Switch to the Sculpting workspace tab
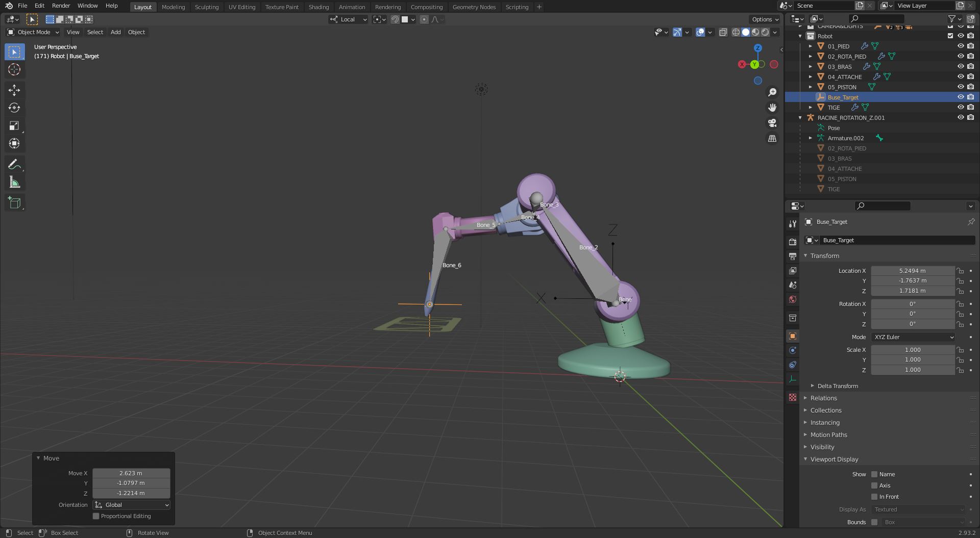This screenshot has width=980, height=538. click(207, 7)
